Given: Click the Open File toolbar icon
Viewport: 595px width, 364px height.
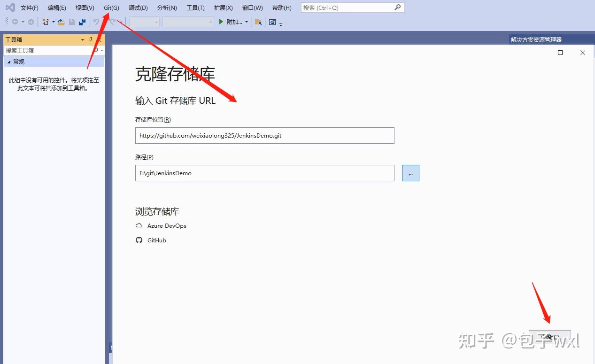Looking at the screenshot, I should 61,21.
